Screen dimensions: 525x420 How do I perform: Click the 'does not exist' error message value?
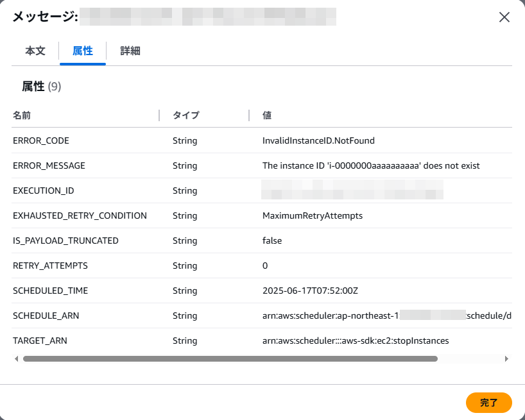click(371, 165)
